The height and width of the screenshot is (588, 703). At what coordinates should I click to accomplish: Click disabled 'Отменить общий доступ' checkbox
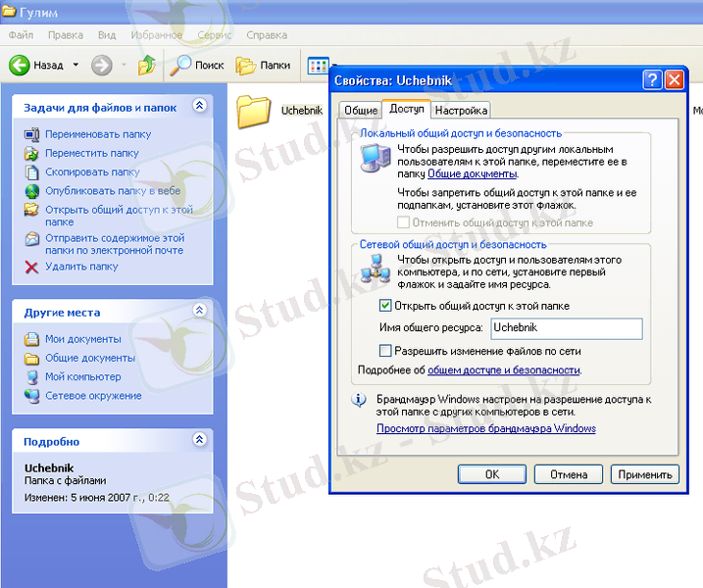point(403,222)
